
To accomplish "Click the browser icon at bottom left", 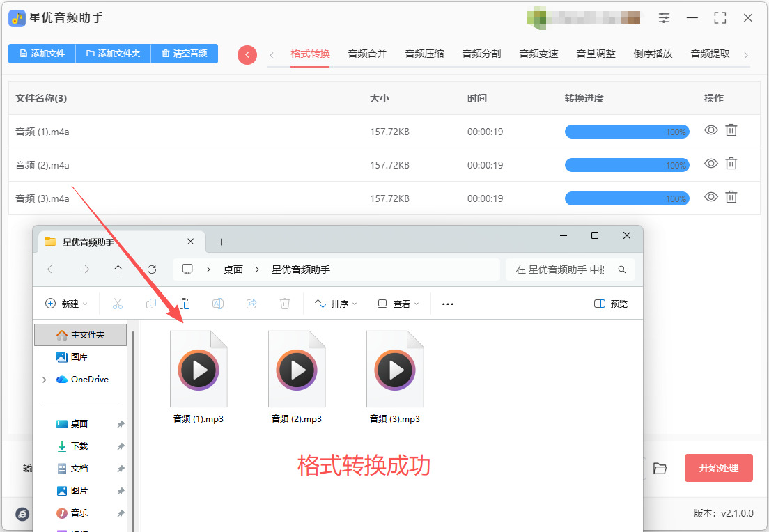I will click(22, 514).
